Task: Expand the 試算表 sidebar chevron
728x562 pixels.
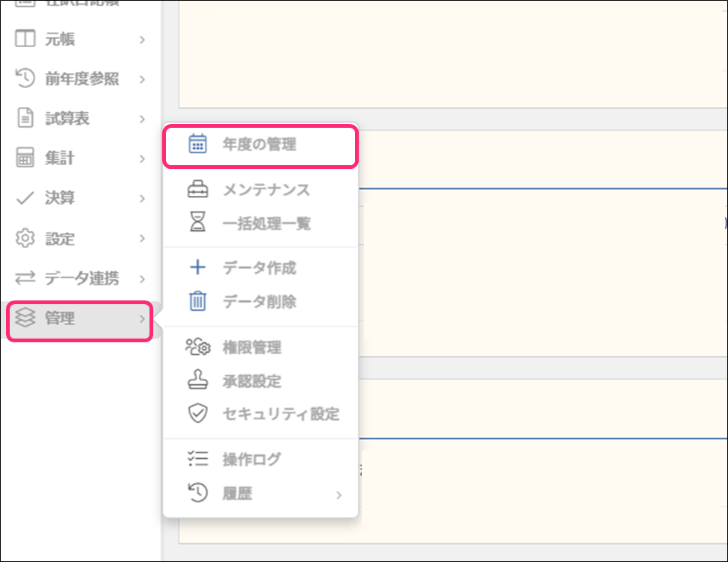Action: [142, 119]
